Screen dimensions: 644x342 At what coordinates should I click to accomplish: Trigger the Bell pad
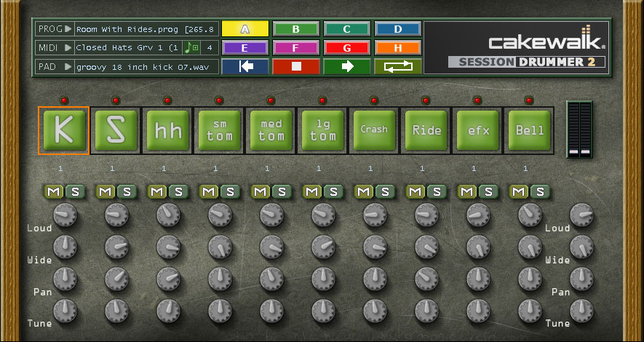pyautogui.click(x=530, y=130)
